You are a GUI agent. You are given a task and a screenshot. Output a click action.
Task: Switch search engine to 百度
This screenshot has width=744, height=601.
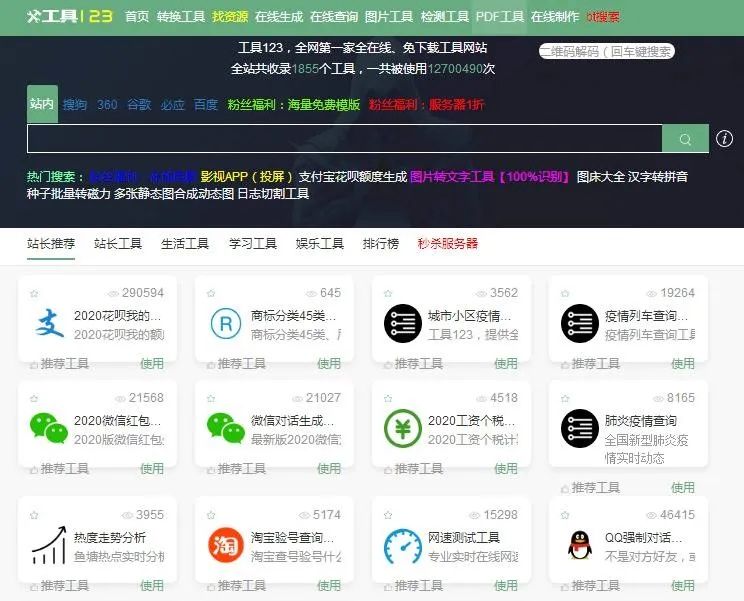click(x=206, y=104)
